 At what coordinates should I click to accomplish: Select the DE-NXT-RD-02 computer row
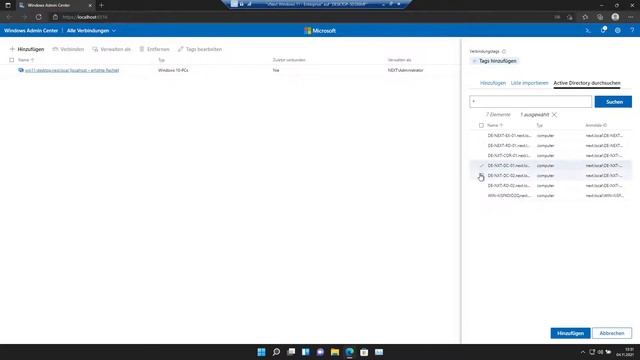[551, 186]
